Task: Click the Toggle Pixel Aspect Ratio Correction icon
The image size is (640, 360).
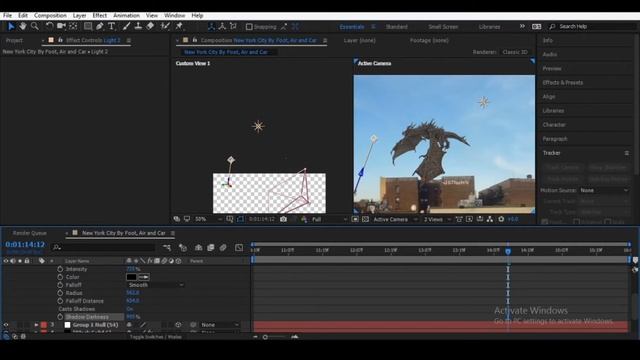Action: pyautogui.click(x=459, y=219)
